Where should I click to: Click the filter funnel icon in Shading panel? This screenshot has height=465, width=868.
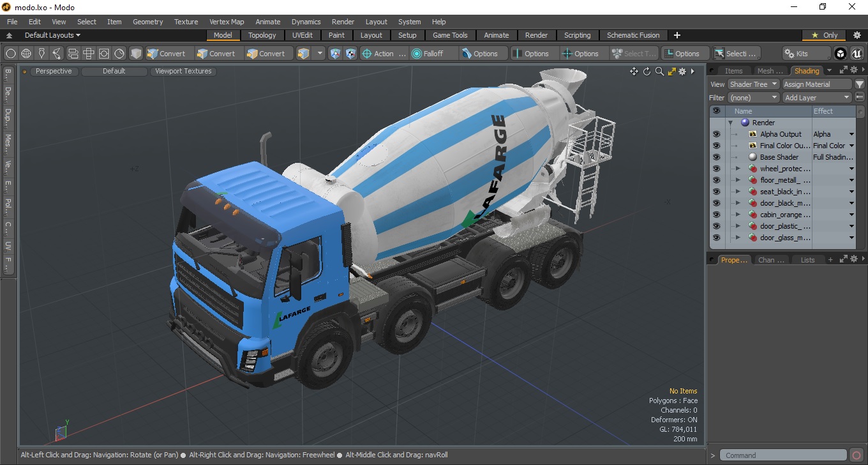(860, 84)
